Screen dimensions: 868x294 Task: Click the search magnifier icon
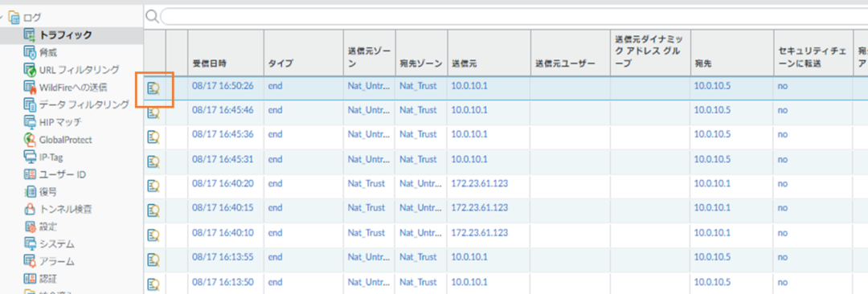152,17
